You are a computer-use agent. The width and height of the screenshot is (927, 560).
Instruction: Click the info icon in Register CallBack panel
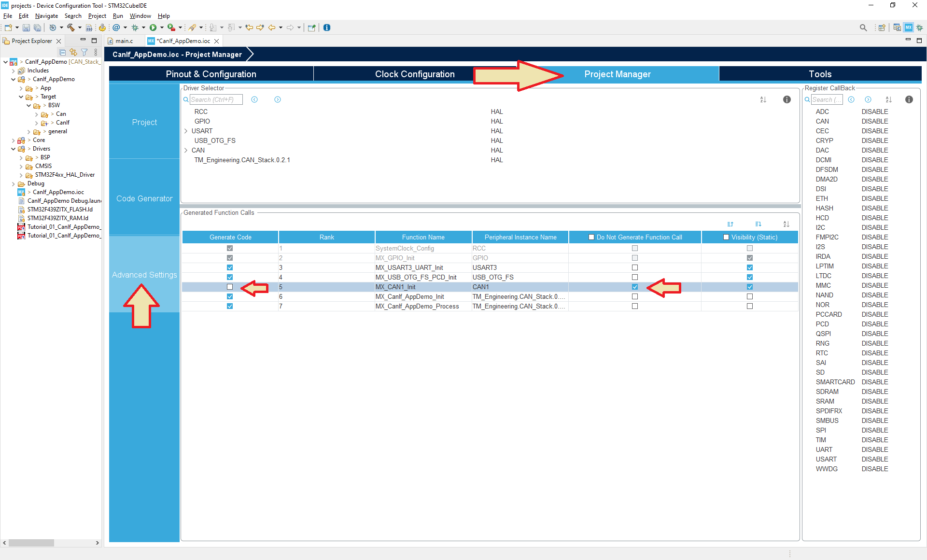pyautogui.click(x=909, y=99)
